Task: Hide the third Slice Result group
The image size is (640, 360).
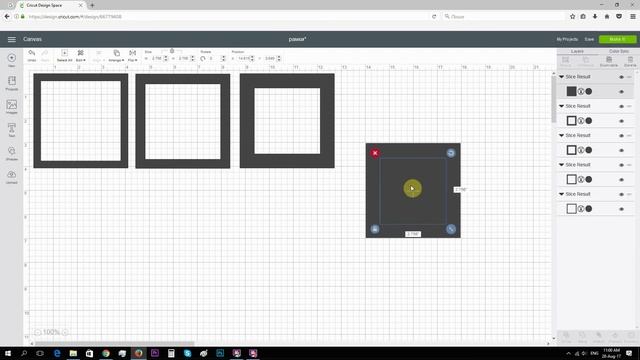Action: (x=621, y=136)
